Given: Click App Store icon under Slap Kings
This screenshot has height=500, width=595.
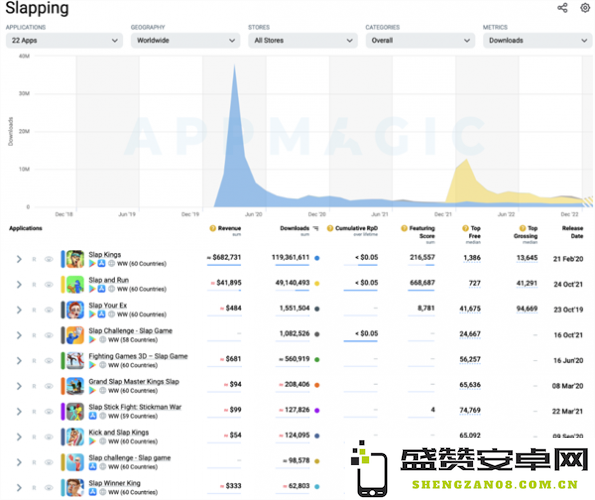Looking at the screenshot, I should [101, 264].
